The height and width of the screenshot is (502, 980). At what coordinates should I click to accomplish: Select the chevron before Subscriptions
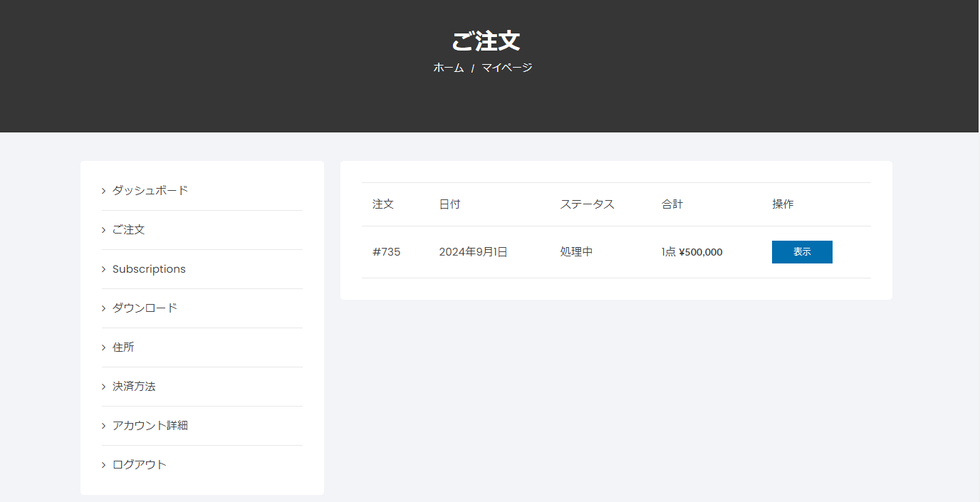tap(104, 269)
